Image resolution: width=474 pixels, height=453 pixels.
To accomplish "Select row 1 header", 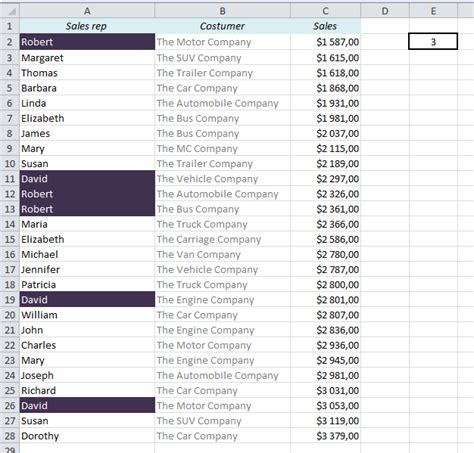I will (x=10, y=26).
